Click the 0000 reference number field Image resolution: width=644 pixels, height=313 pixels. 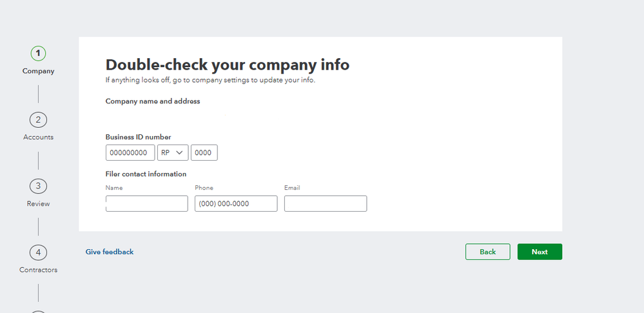tap(204, 153)
